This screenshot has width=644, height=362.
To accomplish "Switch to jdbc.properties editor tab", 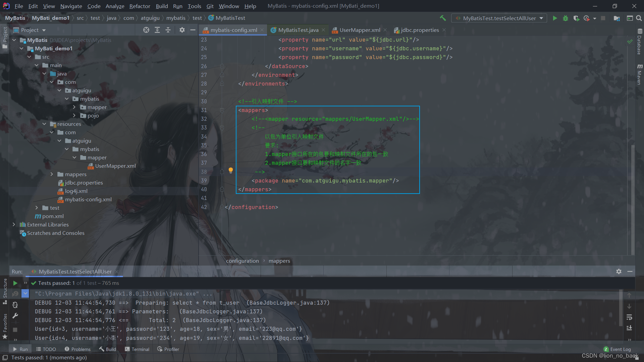I will (x=420, y=30).
